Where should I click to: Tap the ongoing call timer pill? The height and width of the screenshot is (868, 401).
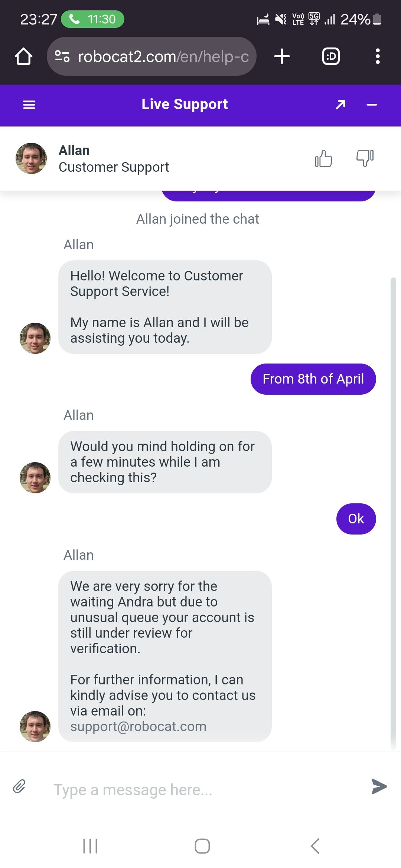[92, 19]
